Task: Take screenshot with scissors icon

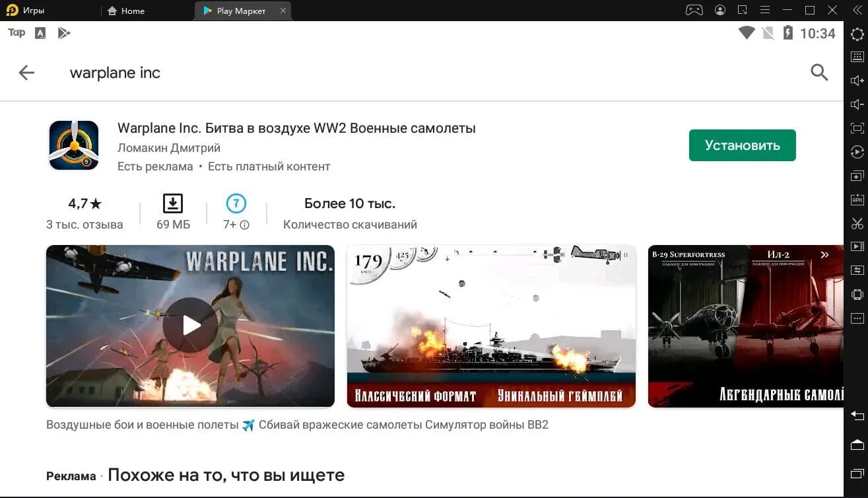Action: tap(857, 223)
